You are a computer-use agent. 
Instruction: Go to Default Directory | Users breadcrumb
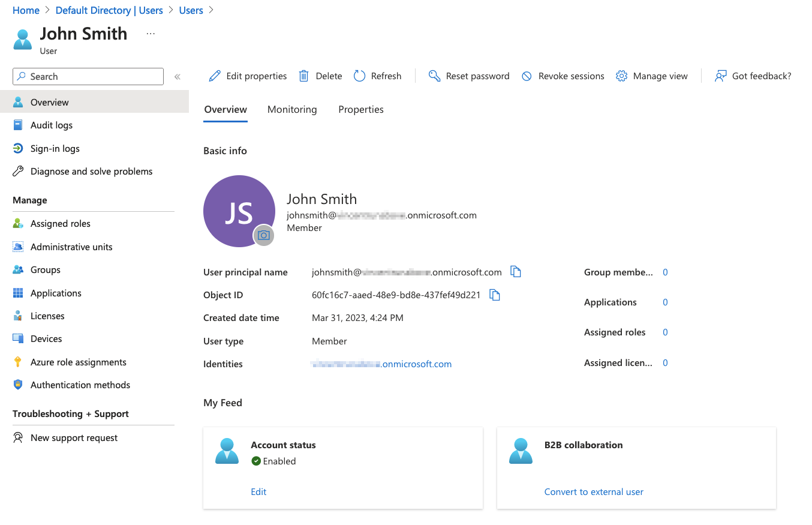click(109, 10)
